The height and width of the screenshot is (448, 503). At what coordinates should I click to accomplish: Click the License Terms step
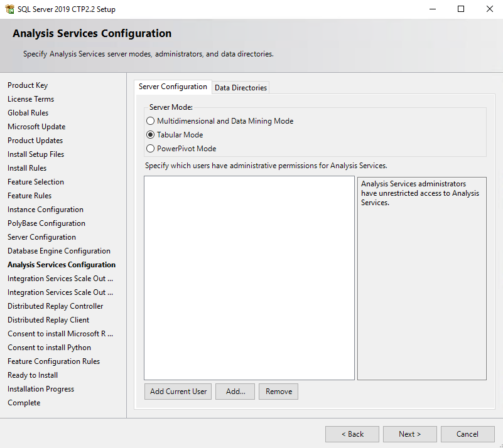pos(31,99)
